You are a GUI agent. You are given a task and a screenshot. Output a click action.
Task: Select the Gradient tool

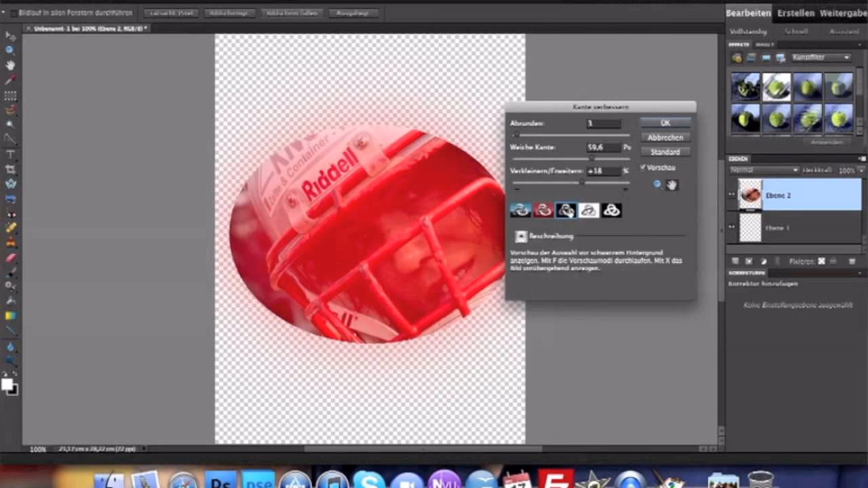click(10, 316)
